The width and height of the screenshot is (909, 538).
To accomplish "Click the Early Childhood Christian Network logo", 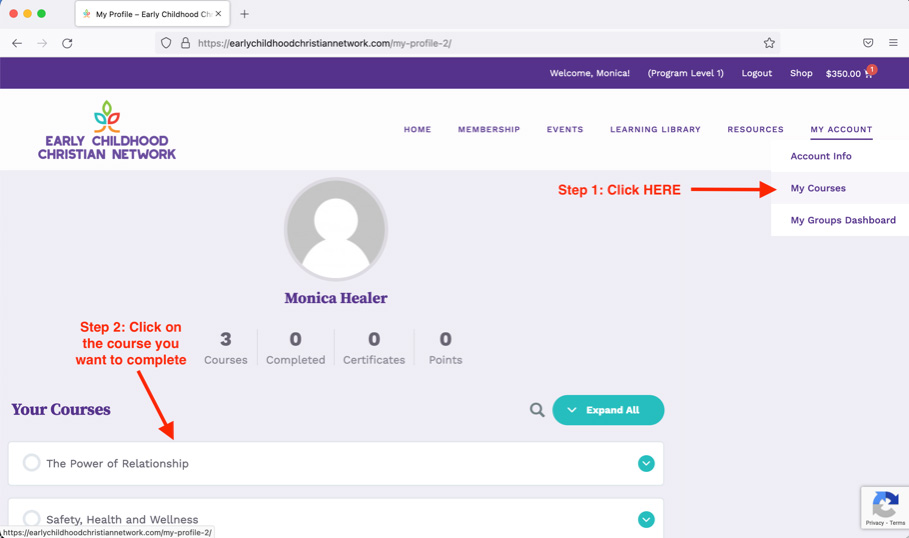I will pyautogui.click(x=107, y=131).
